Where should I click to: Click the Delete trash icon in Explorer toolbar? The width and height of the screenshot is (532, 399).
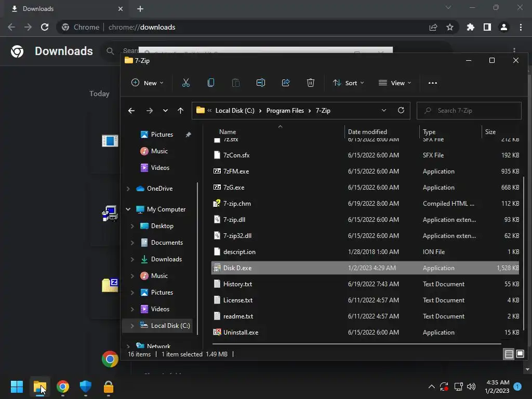(x=311, y=83)
